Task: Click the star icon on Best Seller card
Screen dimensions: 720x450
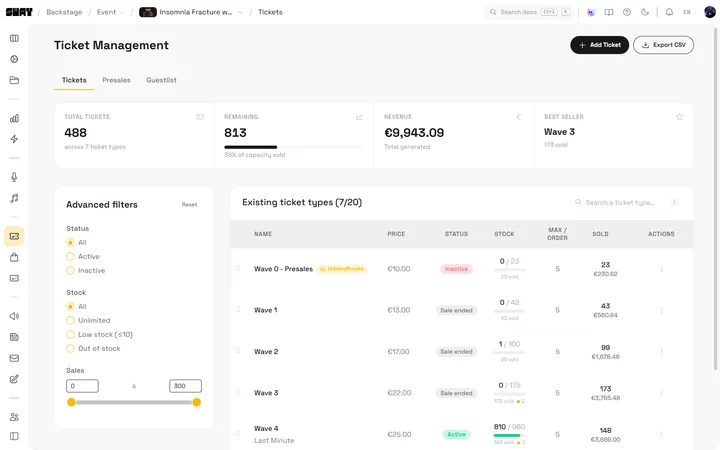Action: 680,117
